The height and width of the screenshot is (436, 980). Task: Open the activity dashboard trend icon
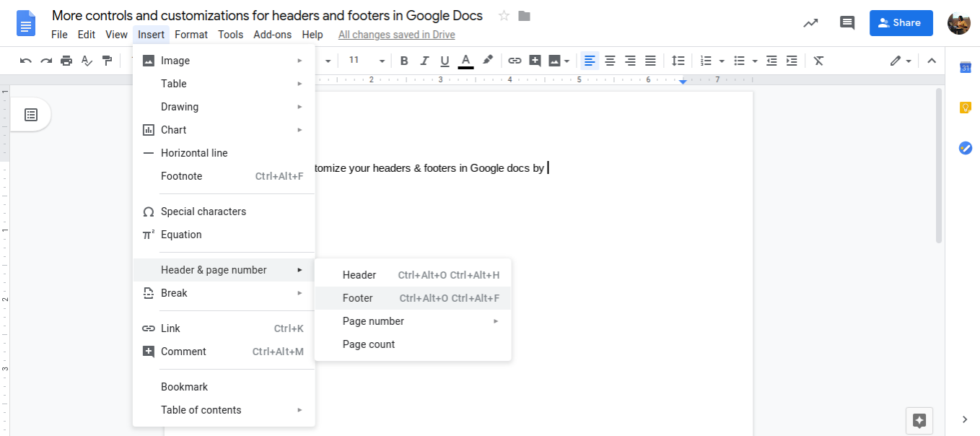(x=810, y=22)
